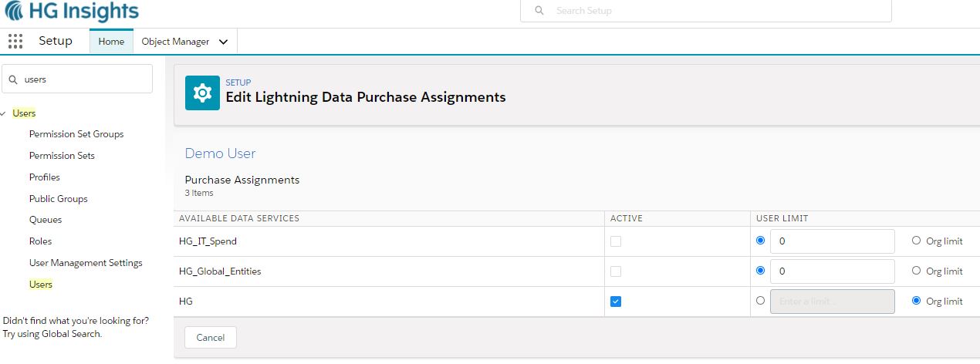Viewport: 980px width, 364px height.
Task: Open the App Launcher grid icon
Action: 15,42
